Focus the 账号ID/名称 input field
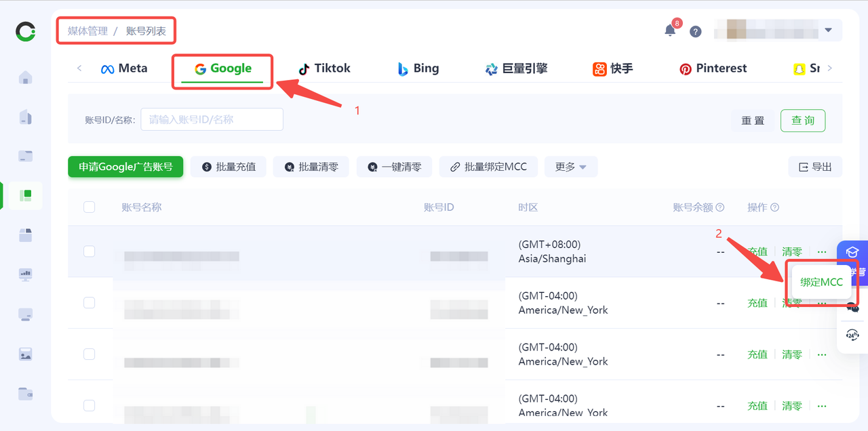This screenshot has width=868, height=431. click(x=212, y=119)
